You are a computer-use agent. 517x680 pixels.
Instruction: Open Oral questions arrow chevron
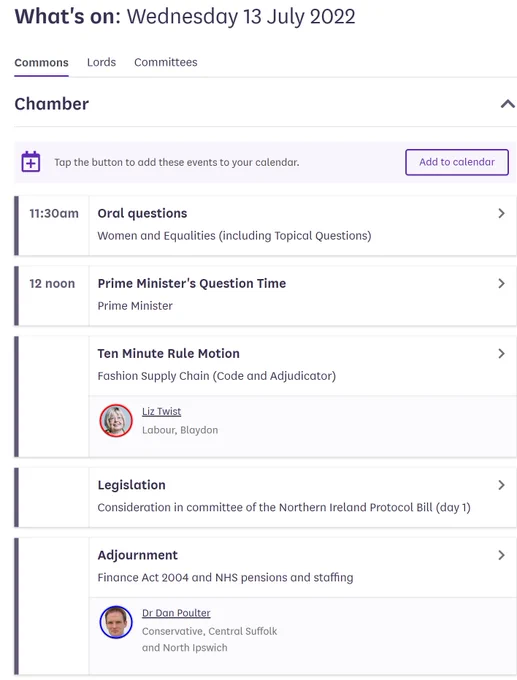pos(501,213)
